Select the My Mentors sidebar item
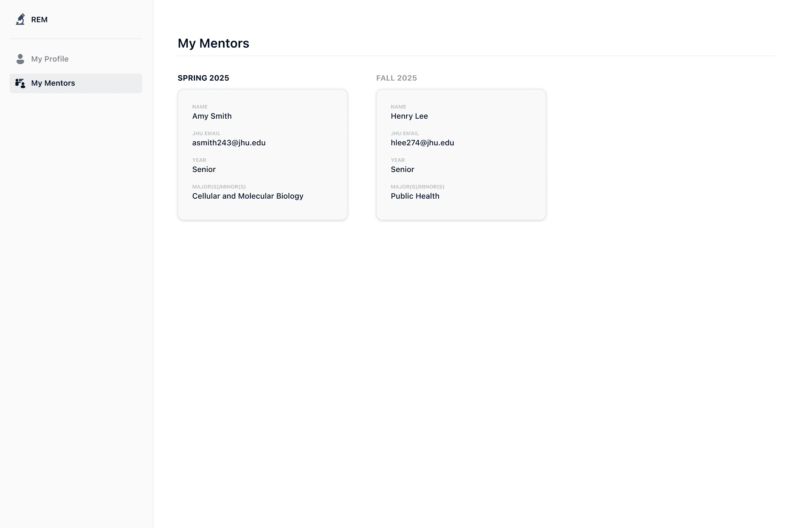812x528 pixels. pos(53,83)
